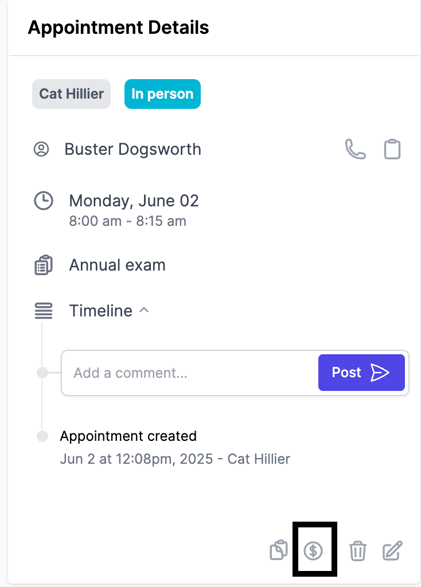Click the user profile icon
Viewport: 421px width, 587px height.
pos(41,149)
